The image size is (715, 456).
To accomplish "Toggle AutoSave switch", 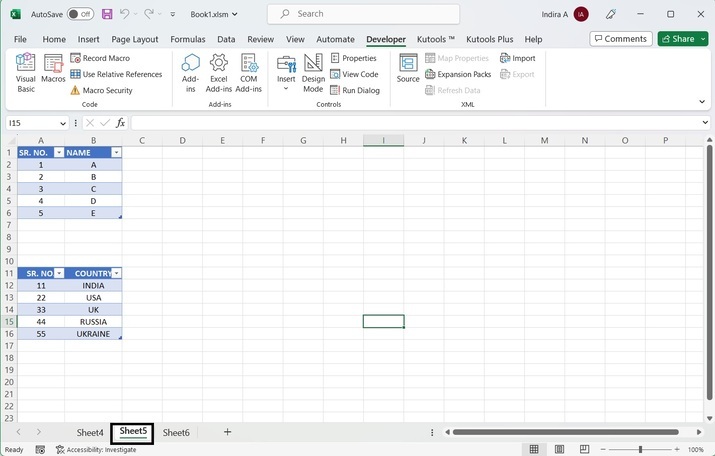I will point(81,14).
